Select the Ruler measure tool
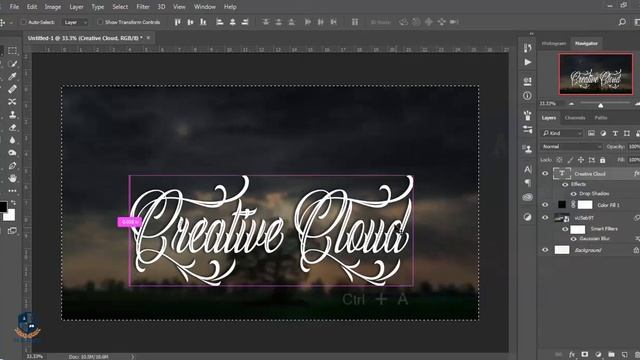 point(12,89)
